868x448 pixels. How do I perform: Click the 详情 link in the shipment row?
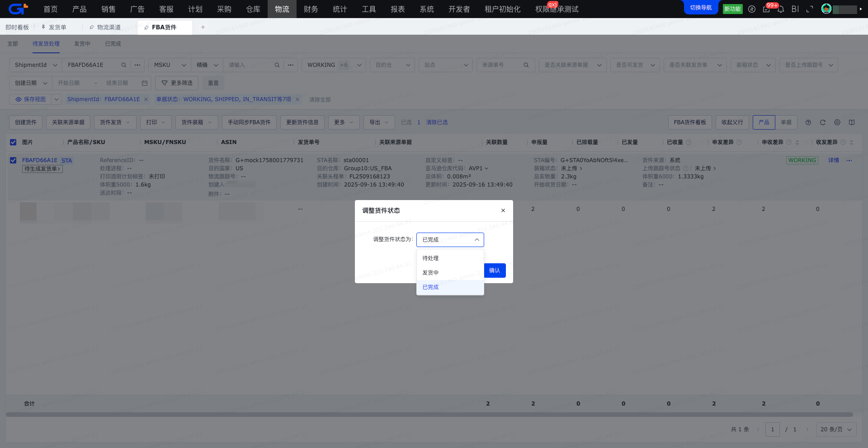834,160
